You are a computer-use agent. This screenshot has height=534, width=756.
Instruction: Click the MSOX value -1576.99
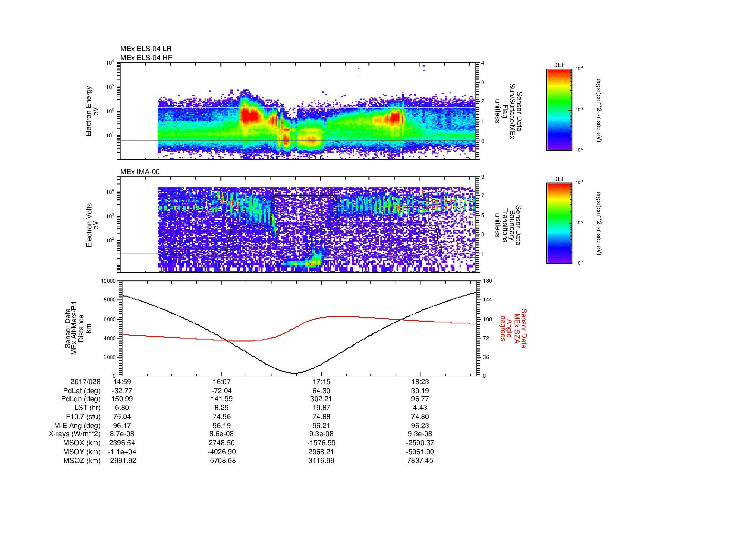(321, 443)
